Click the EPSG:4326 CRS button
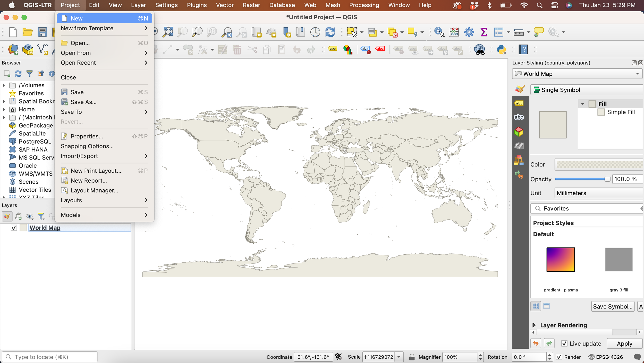This screenshot has height=363, width=644. (606, 357)
